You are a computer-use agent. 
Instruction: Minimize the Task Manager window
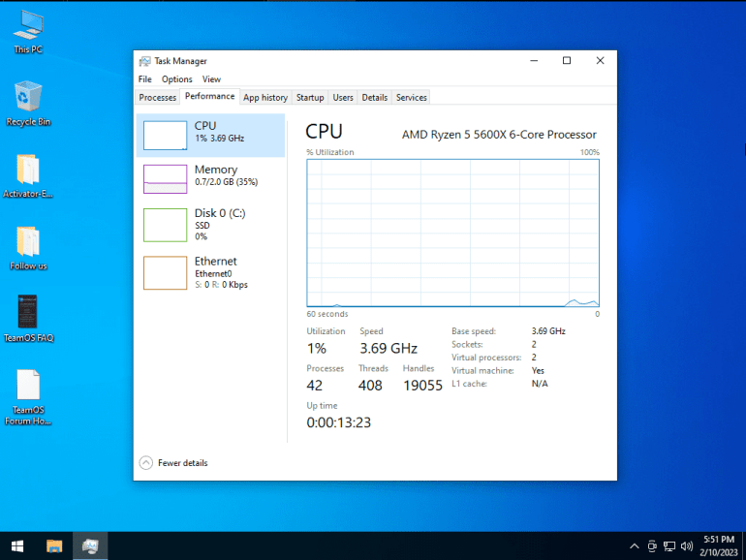(534, 61)
